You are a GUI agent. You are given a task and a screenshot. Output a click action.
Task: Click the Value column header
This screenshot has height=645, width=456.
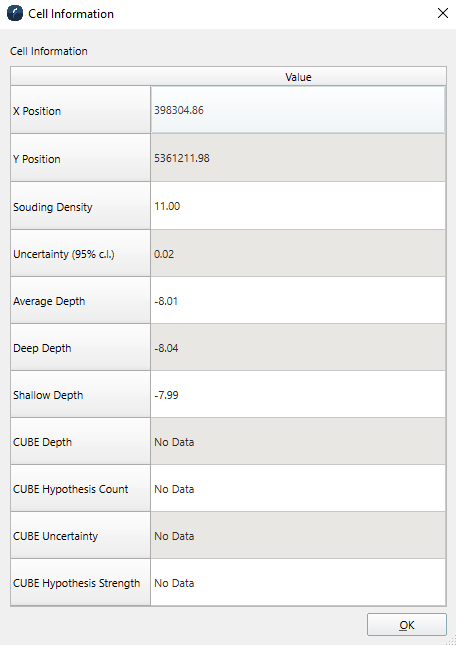coord(298,77)
